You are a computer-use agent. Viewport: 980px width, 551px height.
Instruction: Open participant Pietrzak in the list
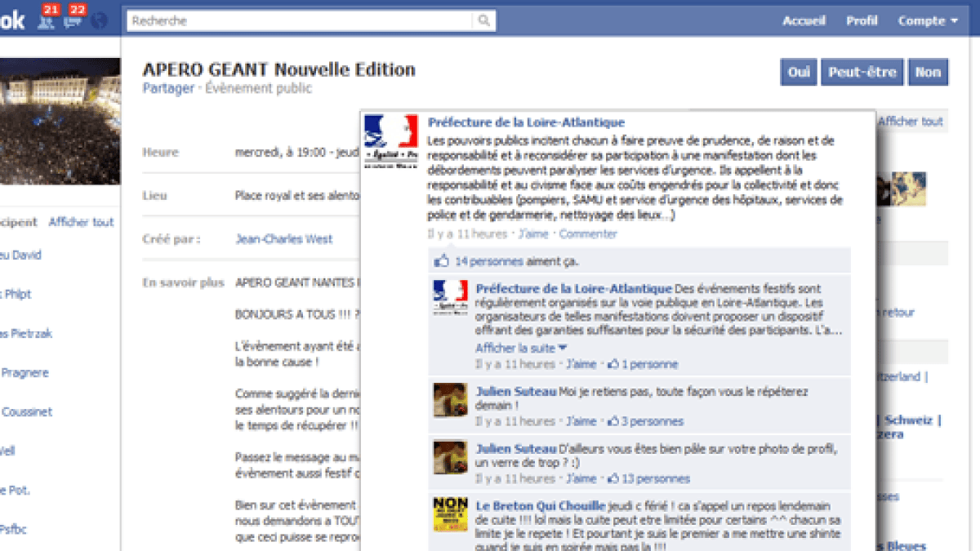point(25,334)
